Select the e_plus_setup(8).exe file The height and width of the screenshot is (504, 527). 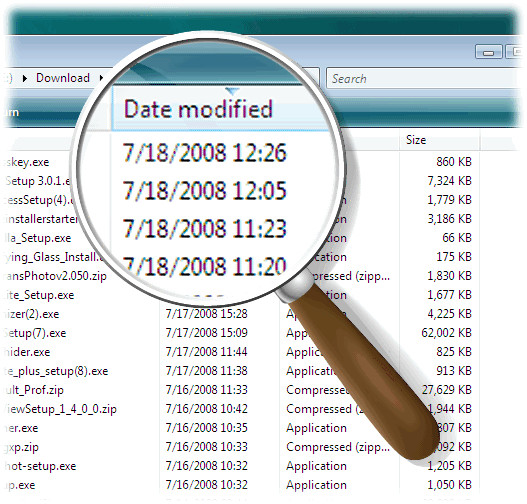pyautogui.click(x=56, y=371)
